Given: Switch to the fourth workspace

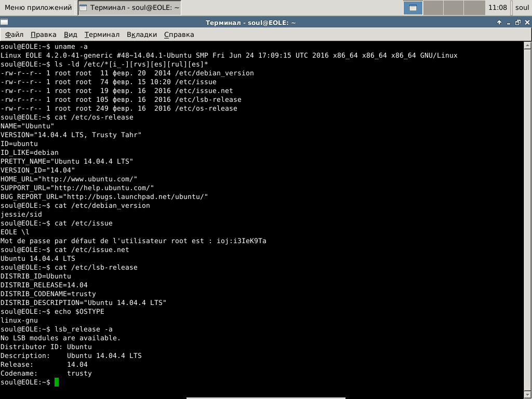Looking at the screenshot, I should point(474,8).
